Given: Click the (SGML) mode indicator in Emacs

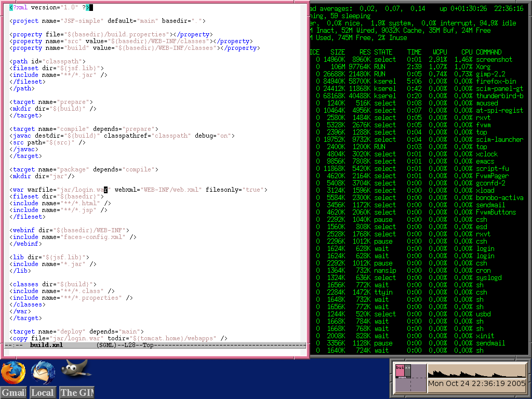Looking at the screenshot, I should pos(106,345).
